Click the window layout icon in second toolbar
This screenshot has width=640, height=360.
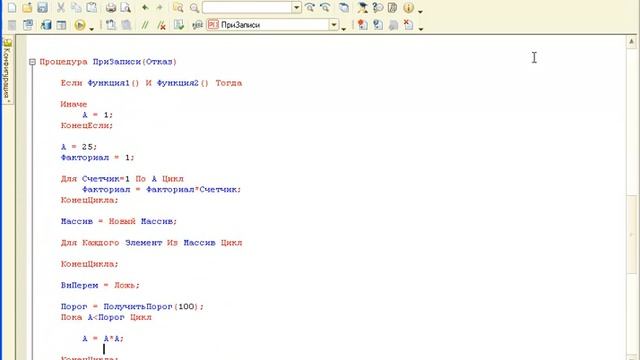(x=61, y=25)
